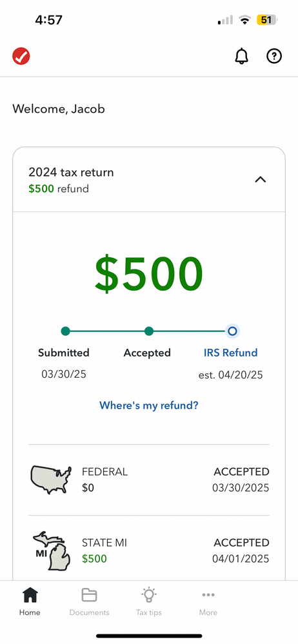Open the More three-dots icon
The image size is (298, 644).
208,594
